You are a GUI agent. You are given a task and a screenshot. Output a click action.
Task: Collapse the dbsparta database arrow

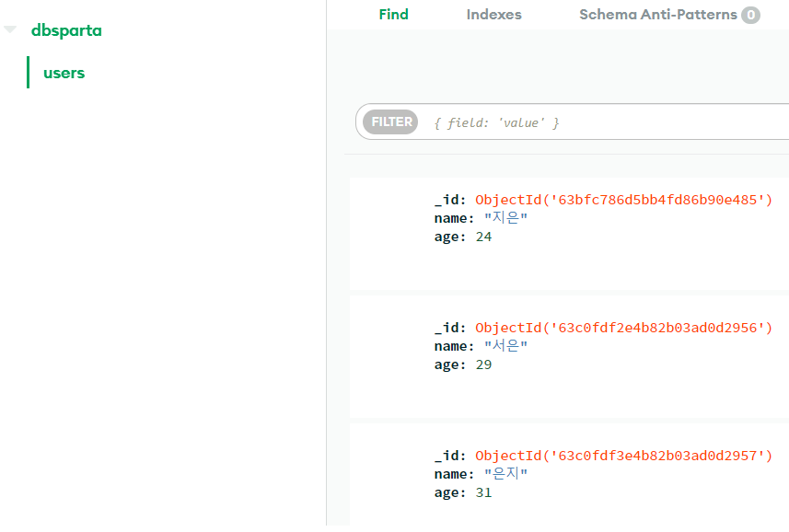coord(10,29)
